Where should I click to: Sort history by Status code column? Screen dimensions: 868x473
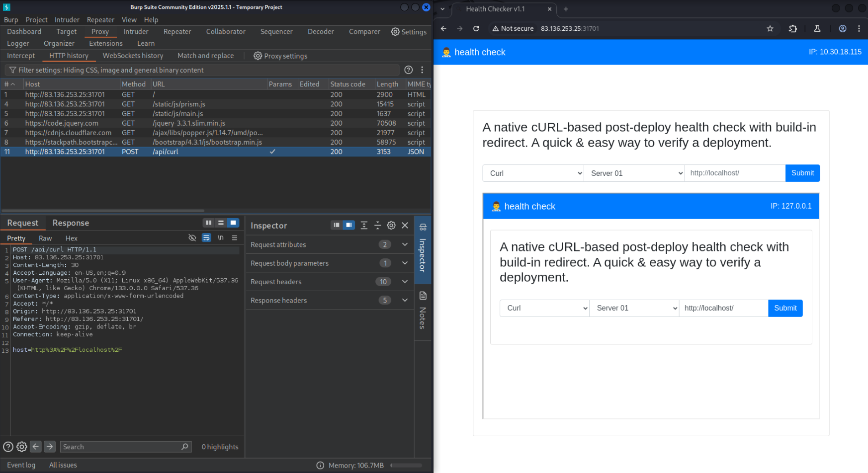[351, 84]
